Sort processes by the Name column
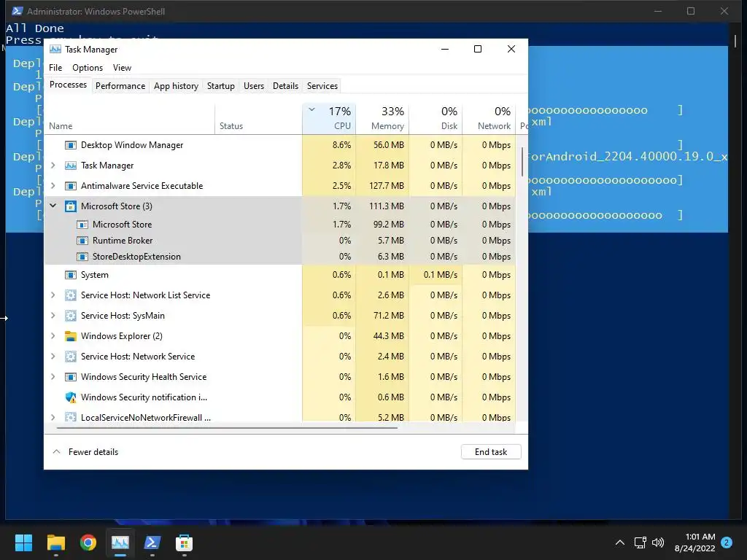The image size is (747, 560). pyautogui.click(x=130, y=118)
